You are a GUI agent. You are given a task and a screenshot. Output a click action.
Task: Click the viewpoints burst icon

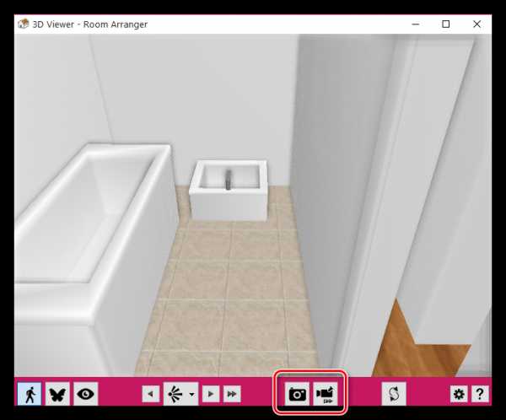coord(176,394)
